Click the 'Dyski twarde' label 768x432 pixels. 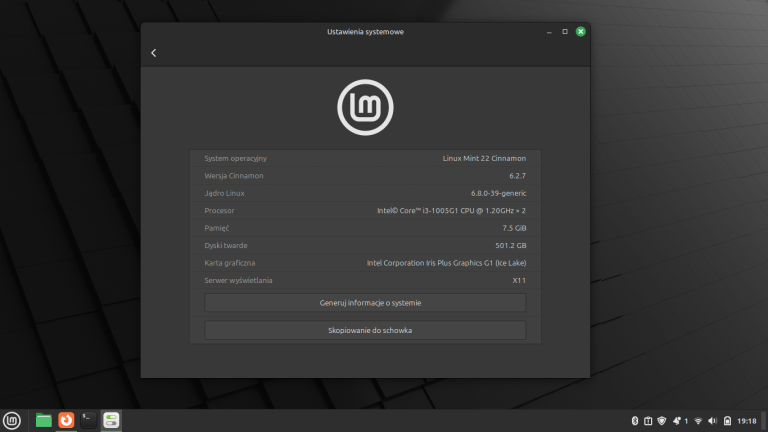pyautogui.click(x=226, y=245)
